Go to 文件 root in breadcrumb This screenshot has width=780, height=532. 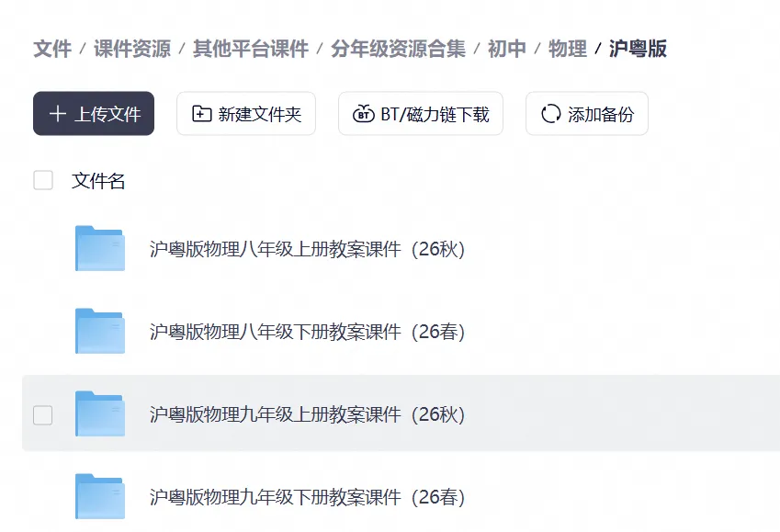point(52,49)
